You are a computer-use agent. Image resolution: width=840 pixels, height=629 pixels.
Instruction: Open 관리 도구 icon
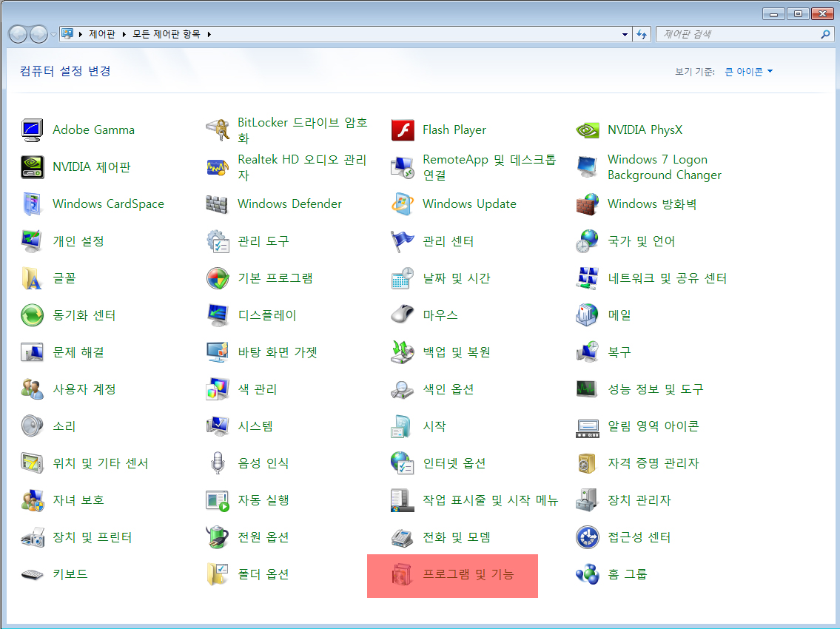(218, 241)
